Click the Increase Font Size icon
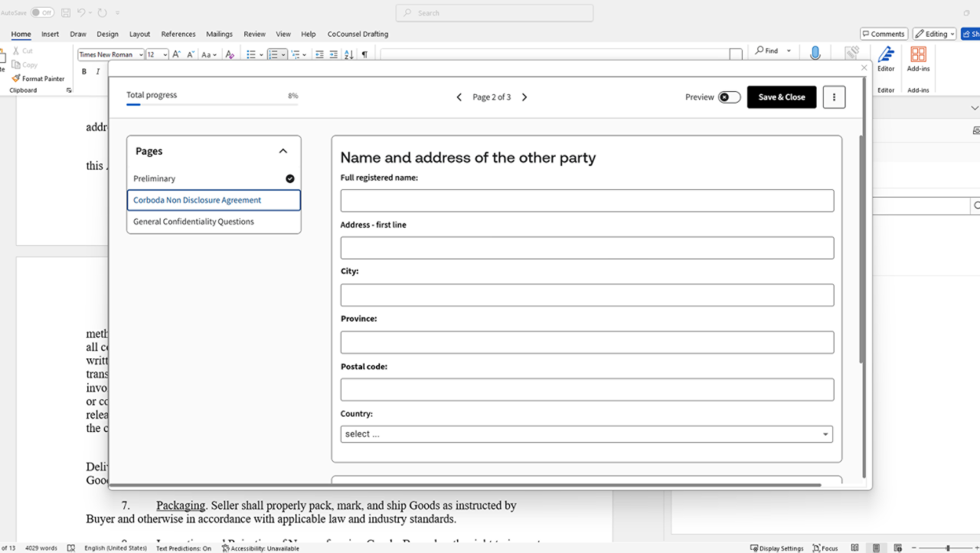The image size is (980, 553). pyautogui.click(x=176, y=54)
